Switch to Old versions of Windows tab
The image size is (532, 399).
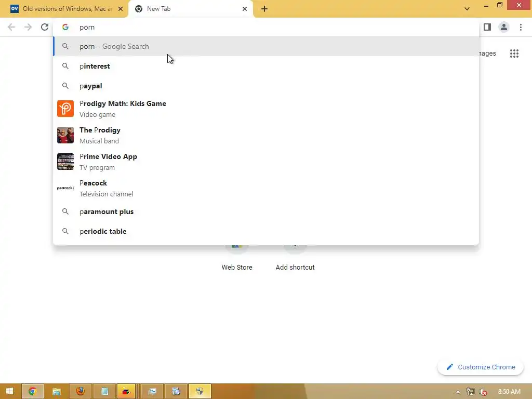[x=64, y=9]
